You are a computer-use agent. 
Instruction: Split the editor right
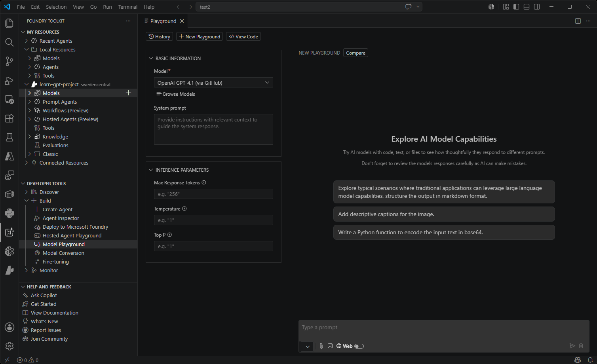(578, 21)
